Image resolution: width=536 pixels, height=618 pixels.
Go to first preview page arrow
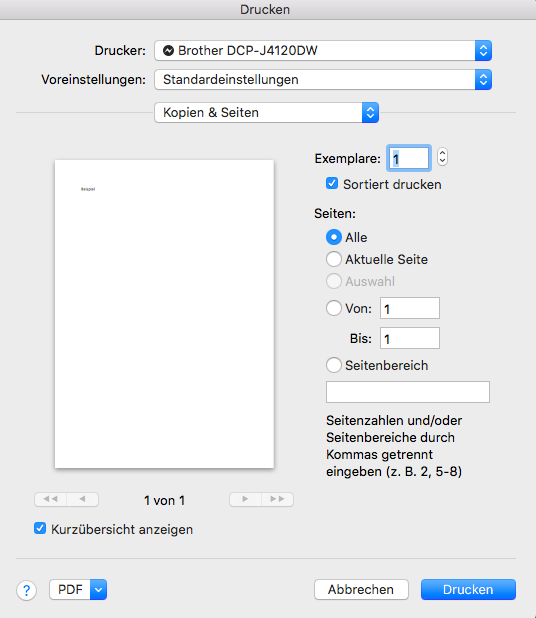(50, 499)
